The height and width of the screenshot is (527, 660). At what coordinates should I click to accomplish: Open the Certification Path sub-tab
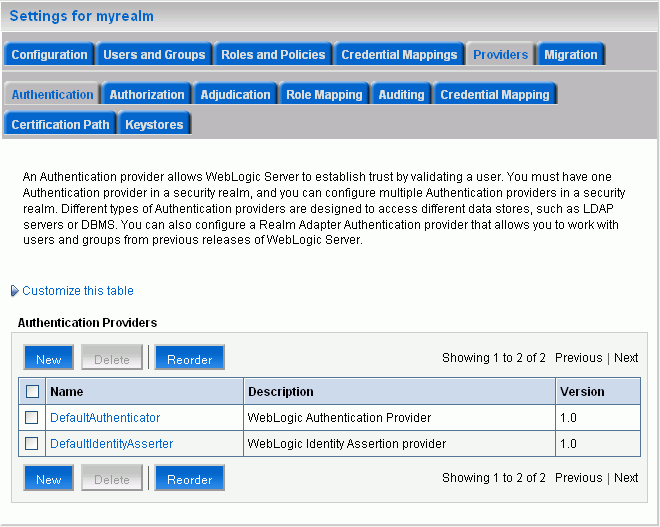(60, 124)
